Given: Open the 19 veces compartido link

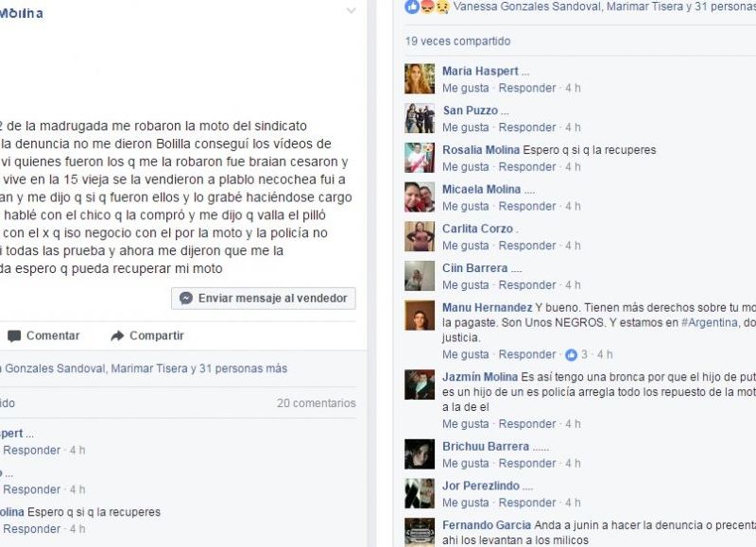Looking at the screenshot, I should click(x=457, y=41).
